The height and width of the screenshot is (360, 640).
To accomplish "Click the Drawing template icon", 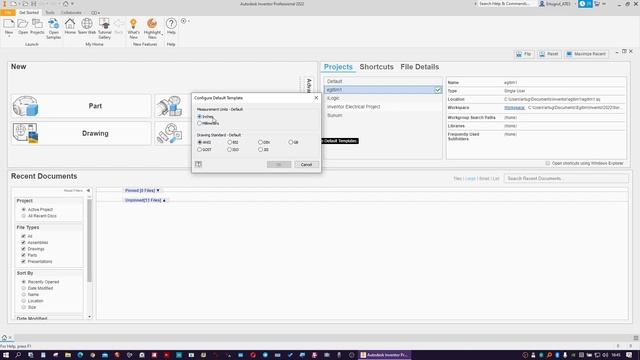I will (25, 133).
